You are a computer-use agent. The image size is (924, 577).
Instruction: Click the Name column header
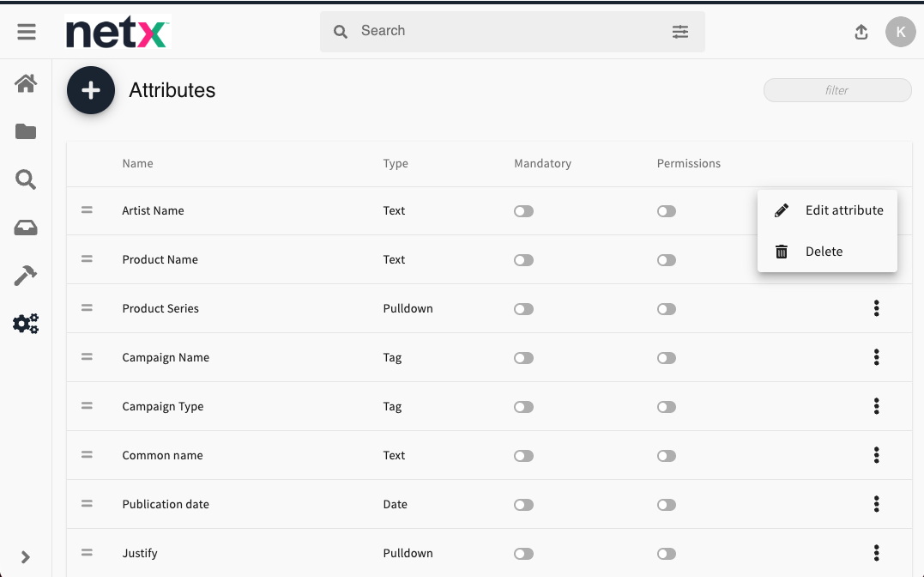pyautogui.click(x=137, y=163)
